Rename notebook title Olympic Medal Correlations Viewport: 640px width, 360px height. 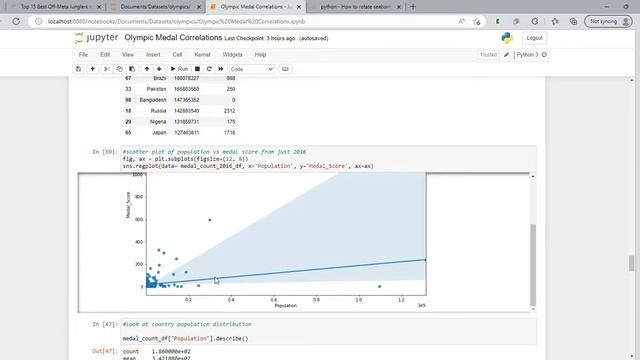pyautogui.click(x=173, y=38)
